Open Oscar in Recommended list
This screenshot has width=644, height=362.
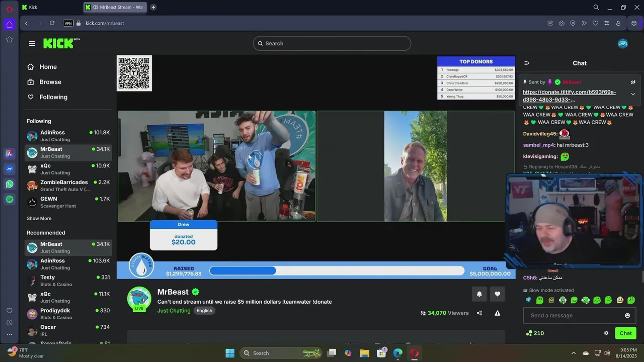68,330
